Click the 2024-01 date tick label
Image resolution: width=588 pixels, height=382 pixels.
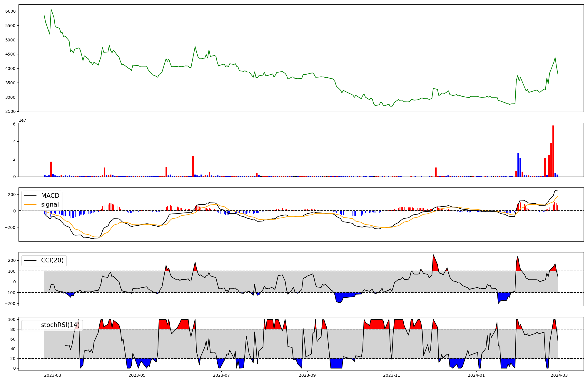point(476,375)
